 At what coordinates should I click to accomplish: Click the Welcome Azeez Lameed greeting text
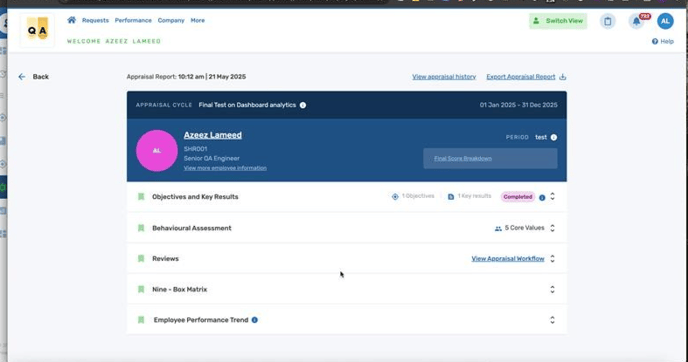(114, 41)
